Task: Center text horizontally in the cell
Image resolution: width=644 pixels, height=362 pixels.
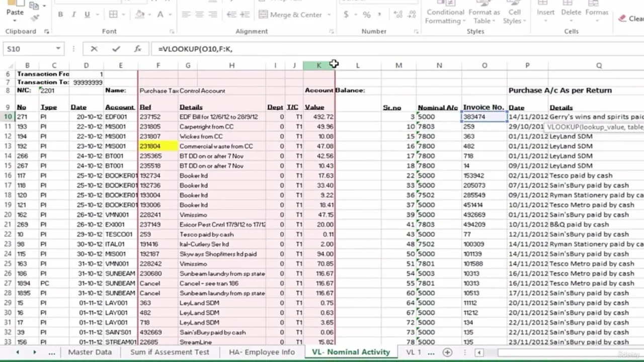Action: [200, 15]
